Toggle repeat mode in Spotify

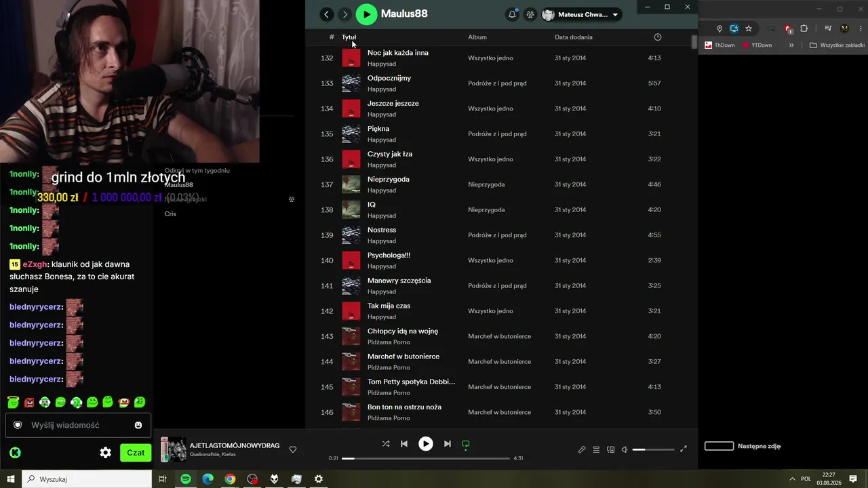coord(465,444)
